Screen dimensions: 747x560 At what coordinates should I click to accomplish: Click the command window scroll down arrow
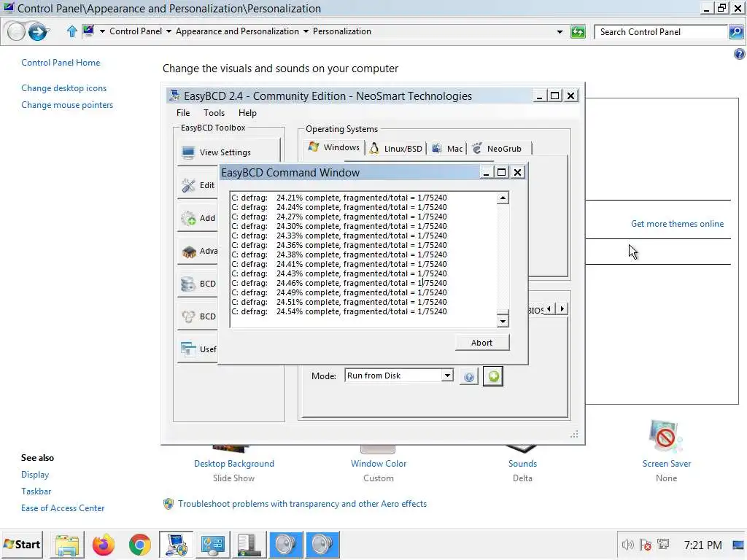(x=503, y=322)
